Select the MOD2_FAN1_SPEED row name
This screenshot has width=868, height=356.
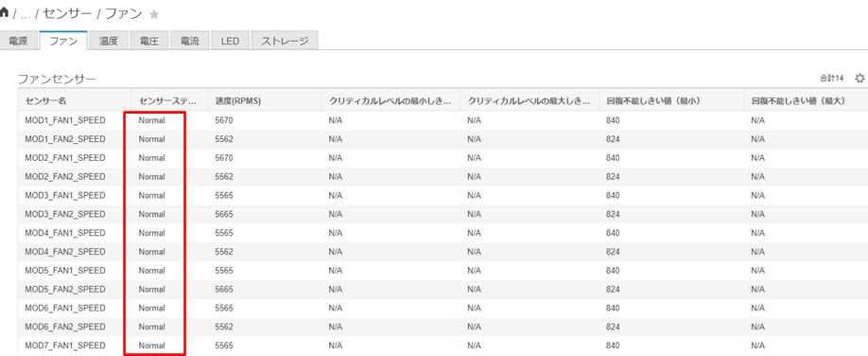(x=64, y=158)
